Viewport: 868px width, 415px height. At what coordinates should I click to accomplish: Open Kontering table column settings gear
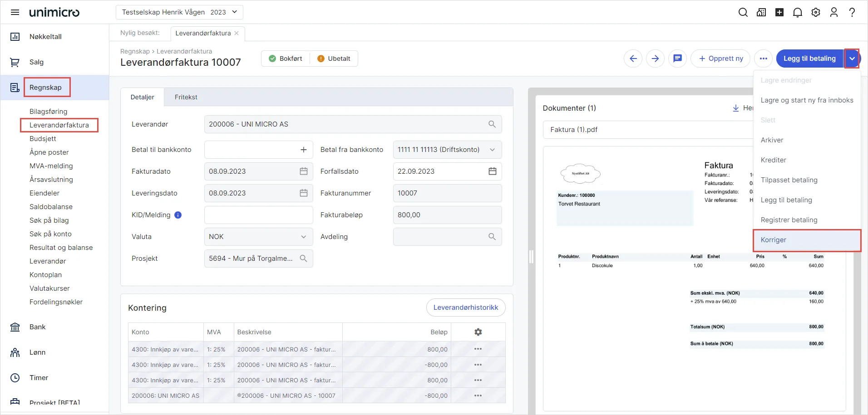pyautogui.click(x=478, y=332)
